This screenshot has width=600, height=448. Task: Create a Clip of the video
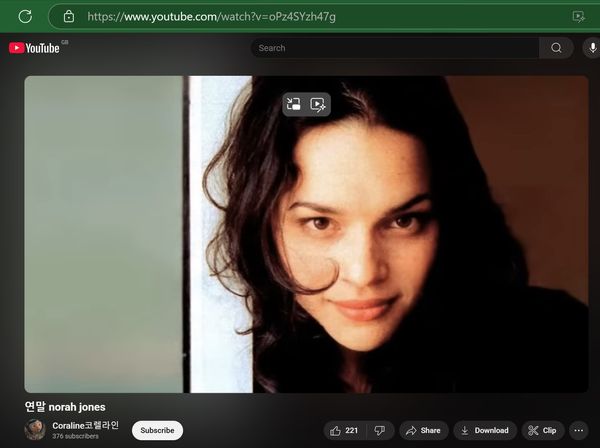pos(543,431)
